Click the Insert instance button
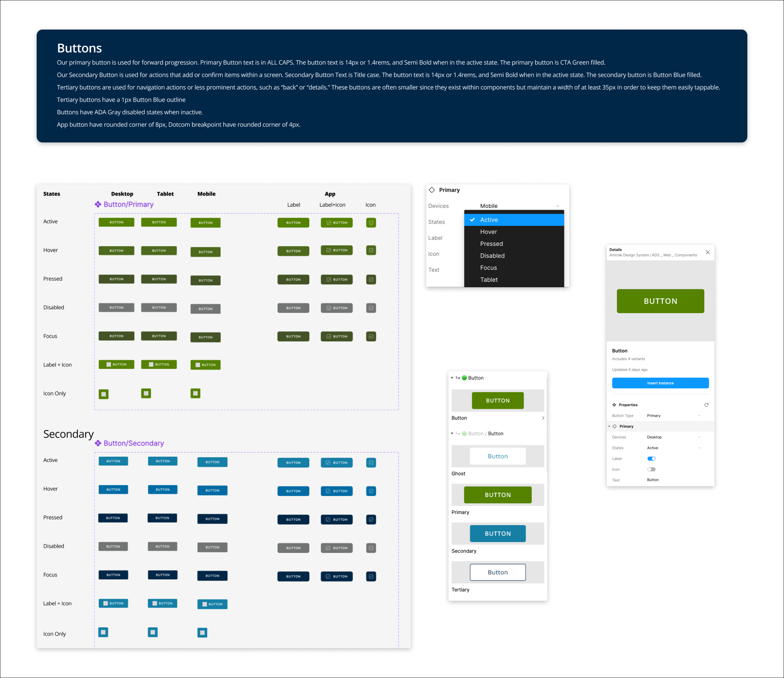Screen dimensions: 784x678 pyautogui.click(x=660, y=383)
